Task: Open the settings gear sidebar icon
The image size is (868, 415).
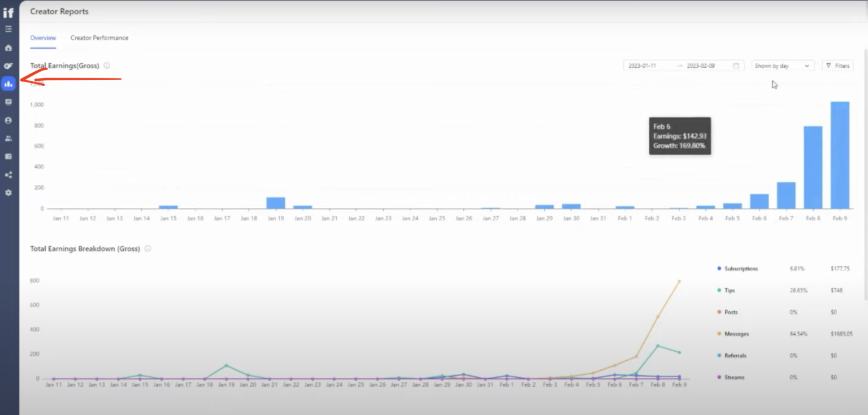Action: 8,193
